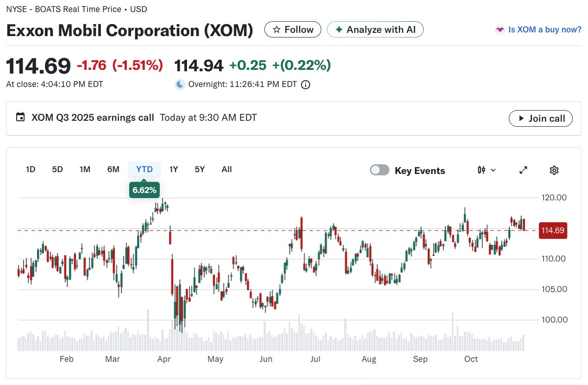Image resolution: width=588 pixels, height=385 pixels.
Task: Open chart settings gear
Action: pos(554,170)
